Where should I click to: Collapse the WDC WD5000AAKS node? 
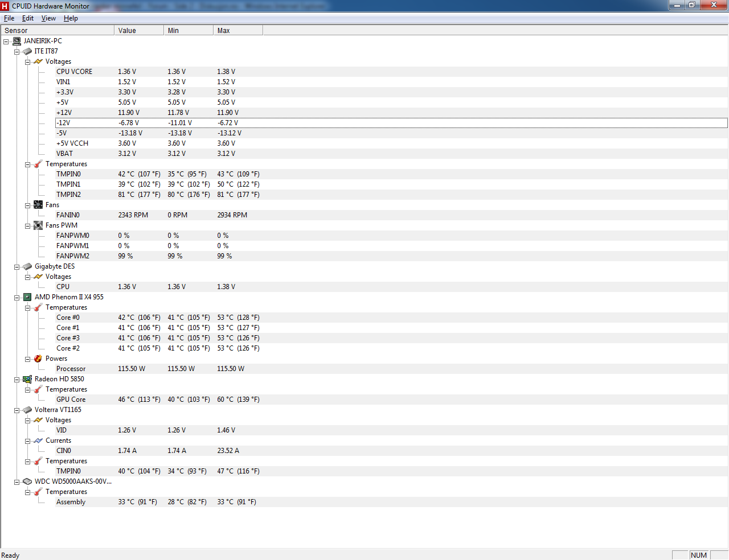click(17, 482)
